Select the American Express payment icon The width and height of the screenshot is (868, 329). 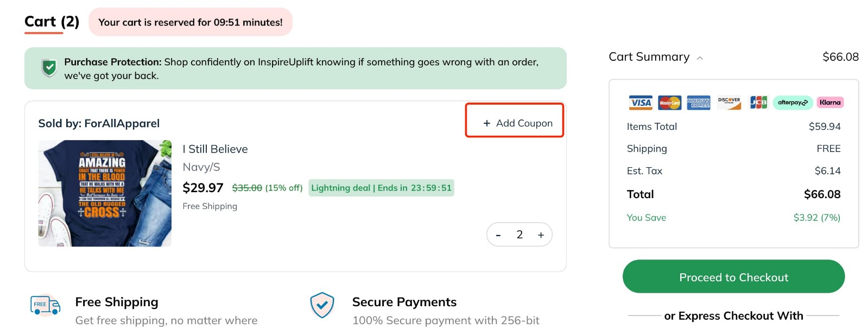699,103
